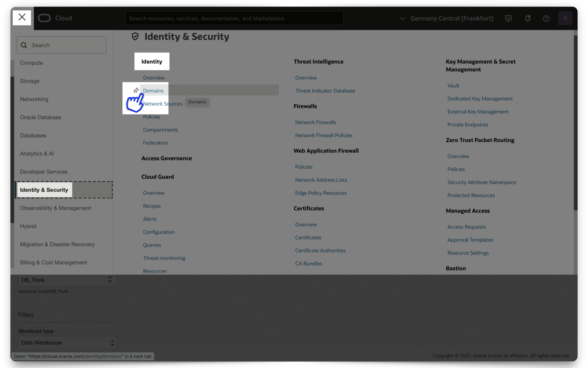Click the Search resources input field
Viewport: 588px width, 368px height.
(x=234, y=18)
